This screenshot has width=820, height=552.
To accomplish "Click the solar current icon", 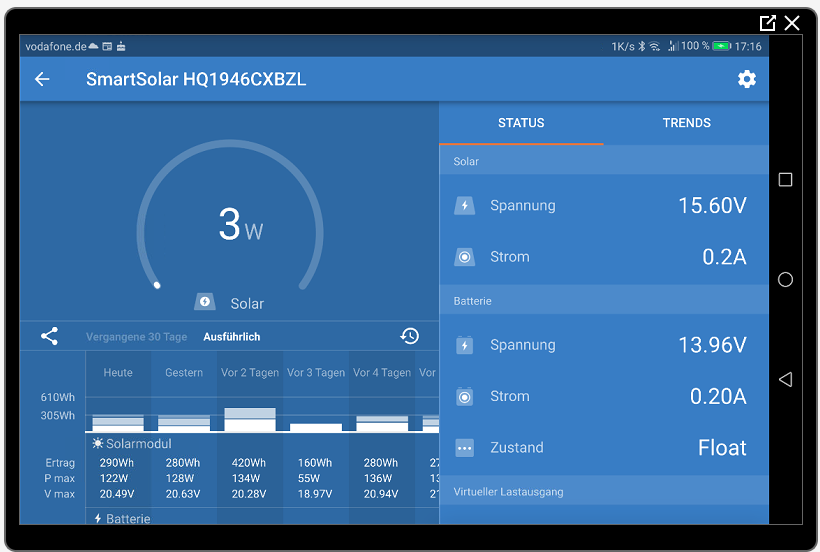I will tap(464, 257).
